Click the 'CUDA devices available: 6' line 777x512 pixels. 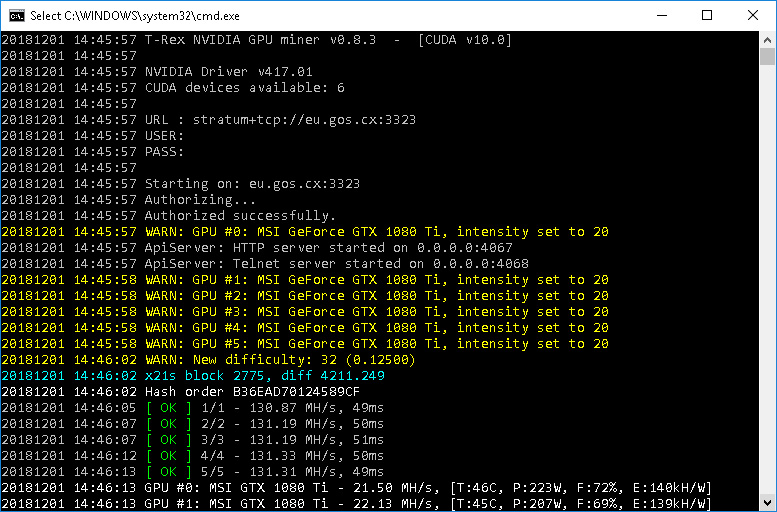click(x=173, y=88)
